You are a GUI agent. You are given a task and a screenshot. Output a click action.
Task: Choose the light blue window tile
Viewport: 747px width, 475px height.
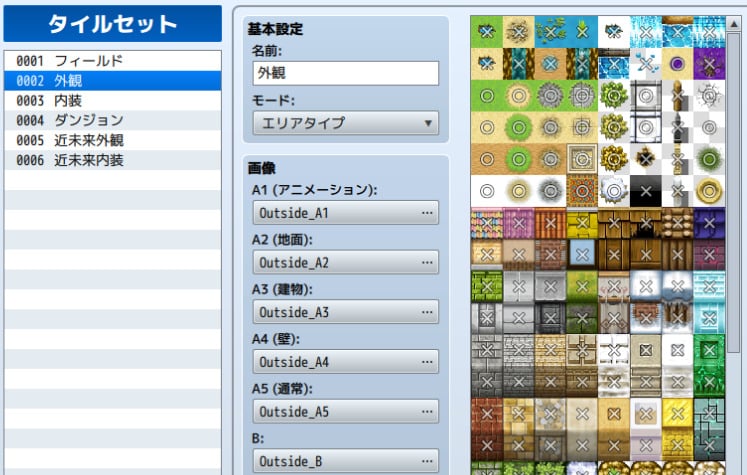582,254
